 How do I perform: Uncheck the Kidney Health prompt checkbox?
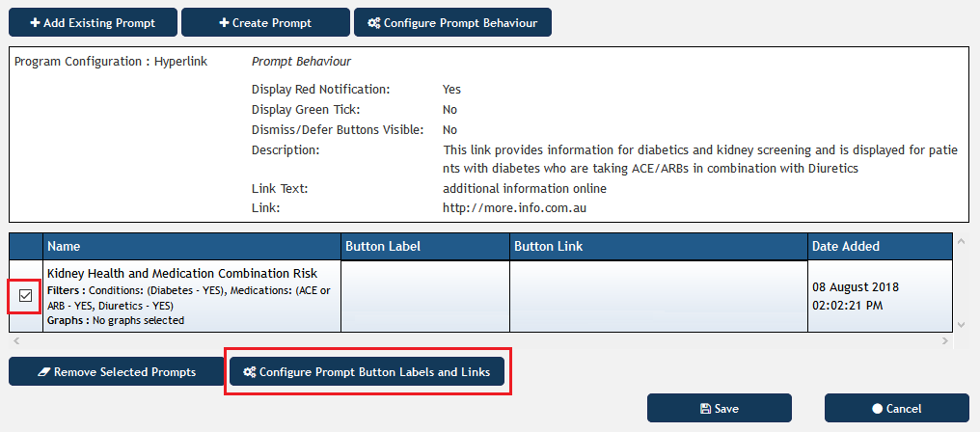(x=26, y=296)
